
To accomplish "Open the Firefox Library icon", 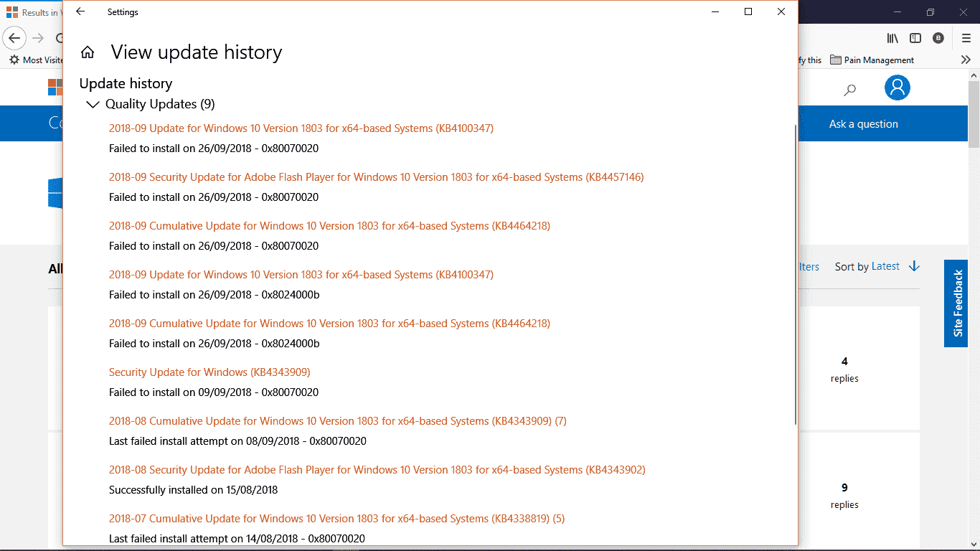I will pos(892,38).
